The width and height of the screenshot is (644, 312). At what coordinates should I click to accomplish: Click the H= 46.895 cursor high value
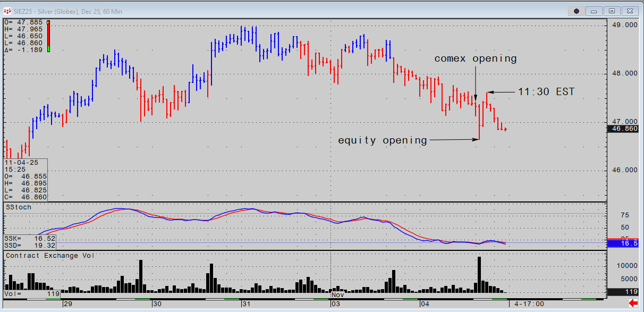(x=26, y=183)
